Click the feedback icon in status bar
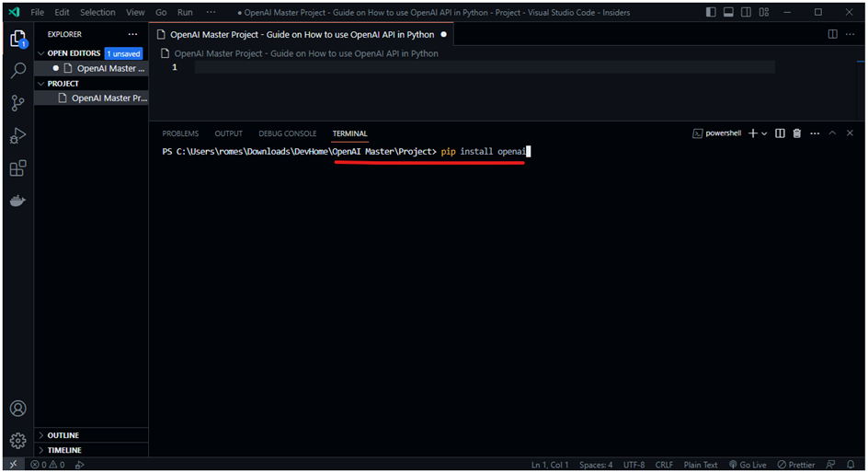 [x=830, y=465]
